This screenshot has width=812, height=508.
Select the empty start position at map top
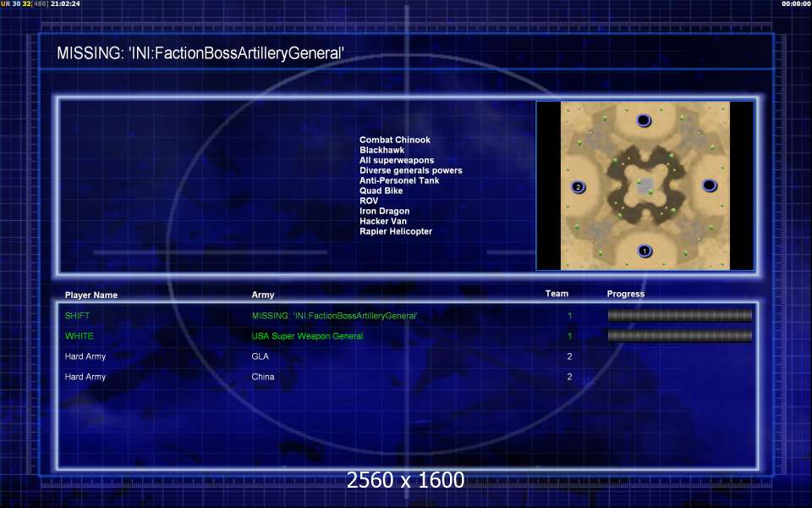644,121
